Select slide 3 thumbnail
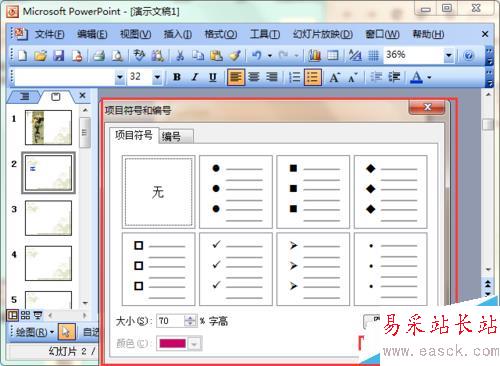Image resolution: width=500 pixels, height=366 pixels. pos(48,218)
